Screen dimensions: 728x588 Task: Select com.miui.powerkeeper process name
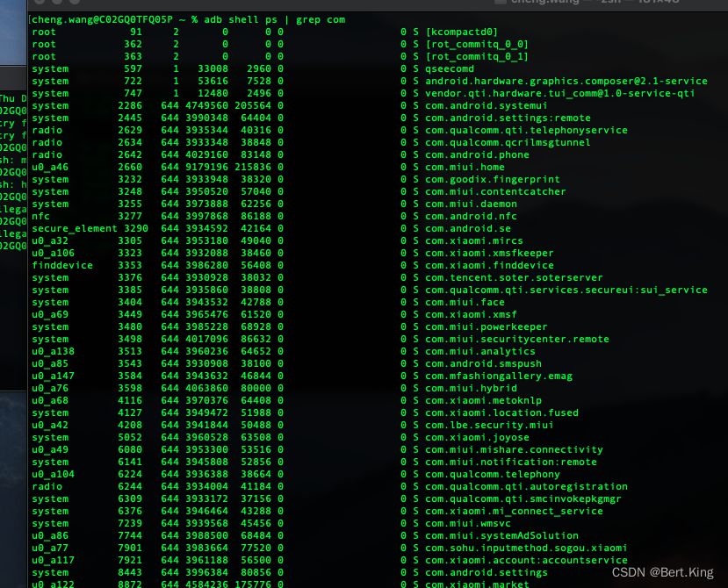(x=487, y=327)
